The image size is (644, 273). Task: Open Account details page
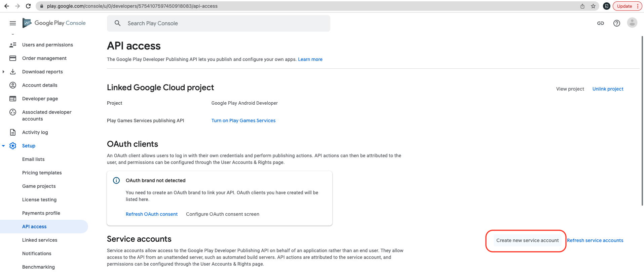click(40, 85)
